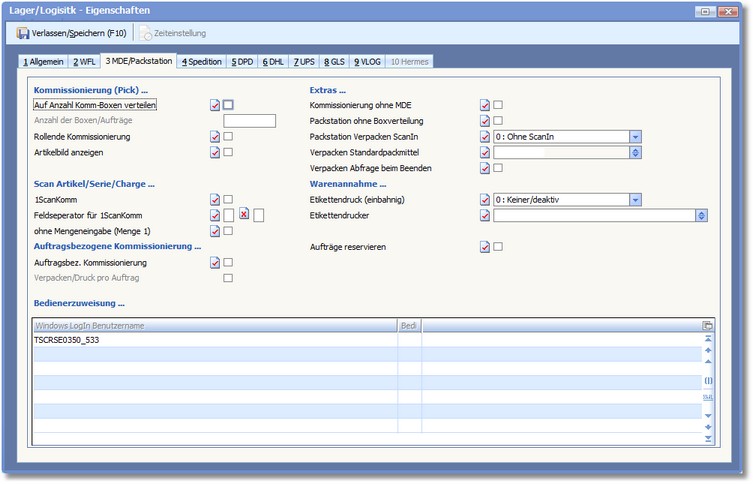Image resolution: width=753 pixels, height=484 pixels.
Task: Switch to the 4 Spedition tab
Action: [x=202, y=62]
